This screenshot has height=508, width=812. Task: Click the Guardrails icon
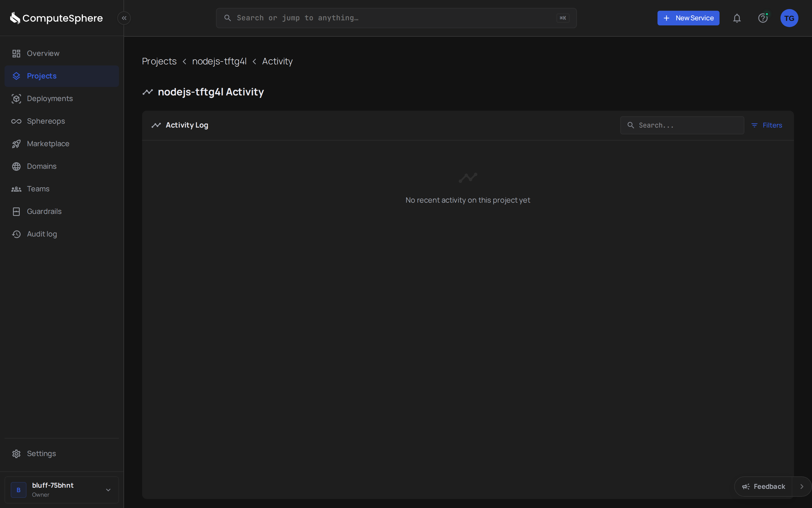point(16,211)
